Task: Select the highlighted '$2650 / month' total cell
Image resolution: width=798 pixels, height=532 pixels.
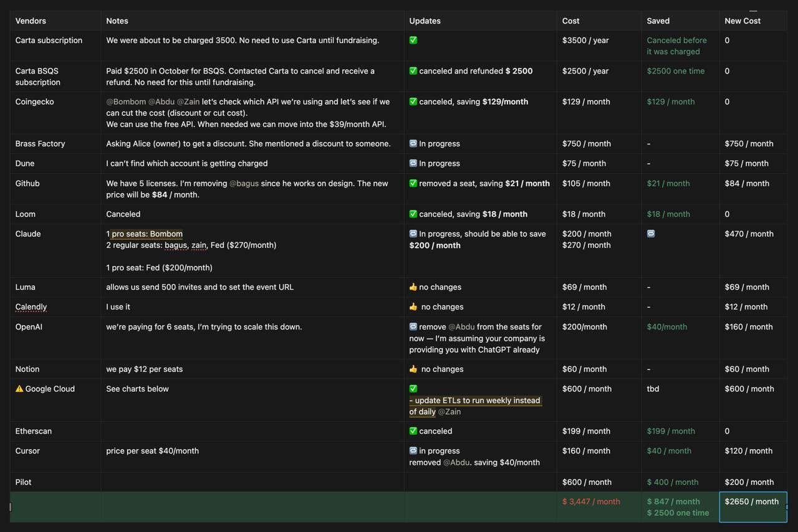Action: (753, 507)
